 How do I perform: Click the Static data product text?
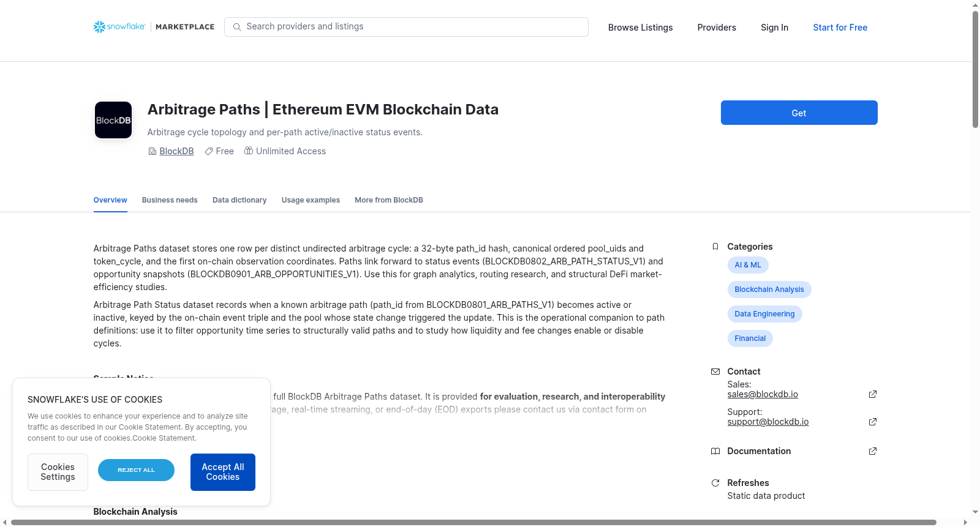tap(766, 496)
